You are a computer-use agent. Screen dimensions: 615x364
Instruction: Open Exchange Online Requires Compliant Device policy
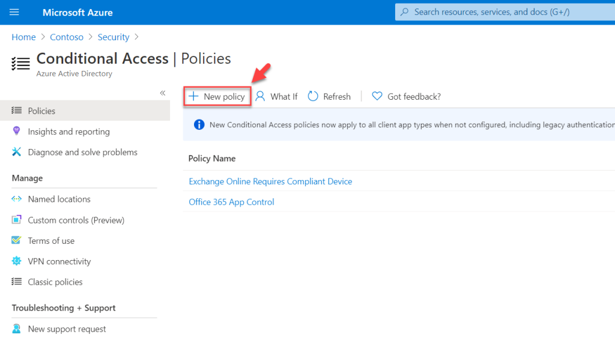tap(270, 181)
